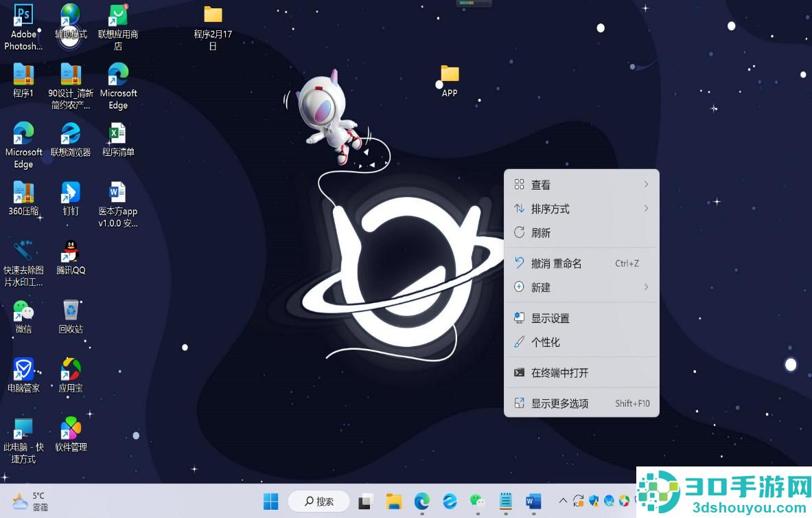Select the 此电脑 - 快捷方式 desktop icon
Screen dimensions: 812x518
click(x=23, y=441)
